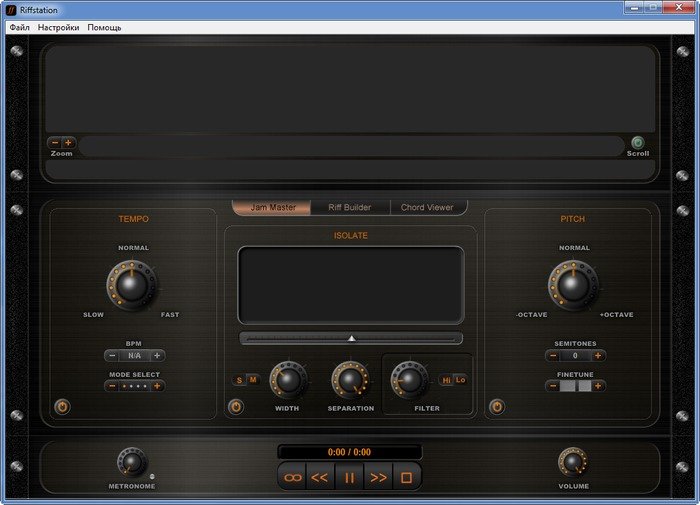The image size is (700, 505).
Task: Increase BPM with the plus button
Action: pos(157,356)
